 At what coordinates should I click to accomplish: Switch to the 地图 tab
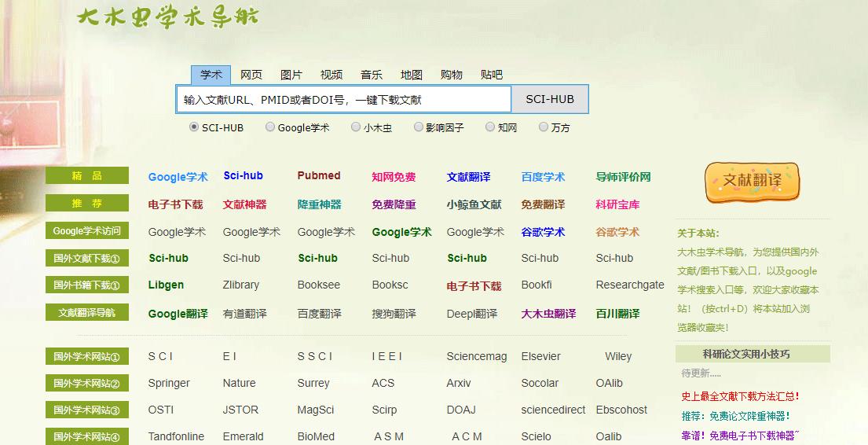(412, 74)
